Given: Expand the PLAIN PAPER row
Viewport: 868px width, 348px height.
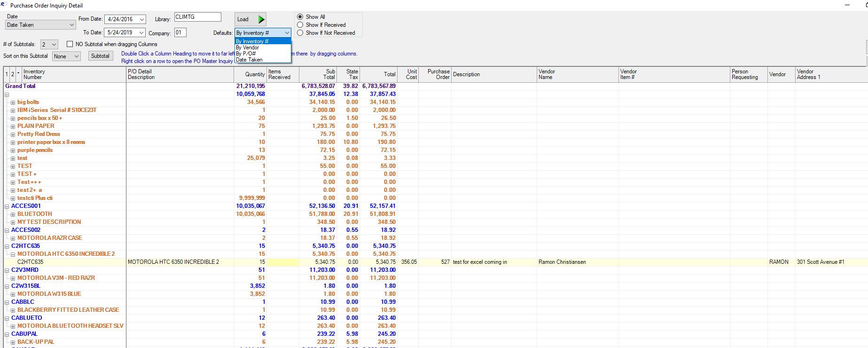Looking at the screenshot, I should (x=13, y=127).
